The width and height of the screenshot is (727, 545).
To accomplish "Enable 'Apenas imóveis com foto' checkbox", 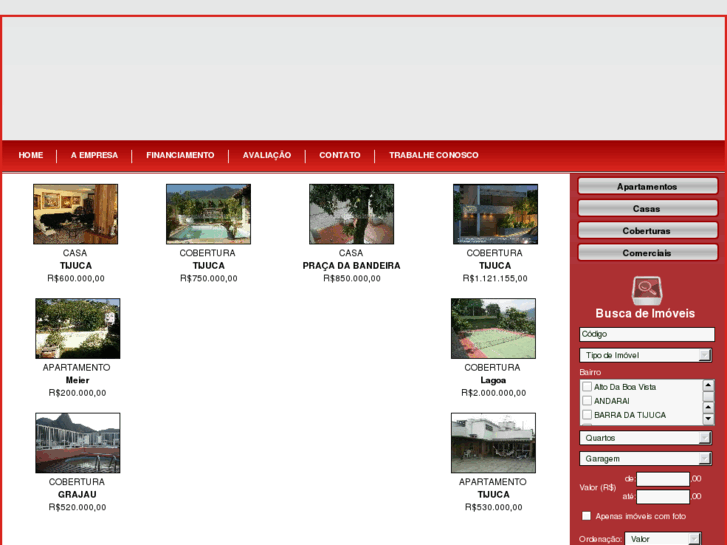I will pos(587,516).
